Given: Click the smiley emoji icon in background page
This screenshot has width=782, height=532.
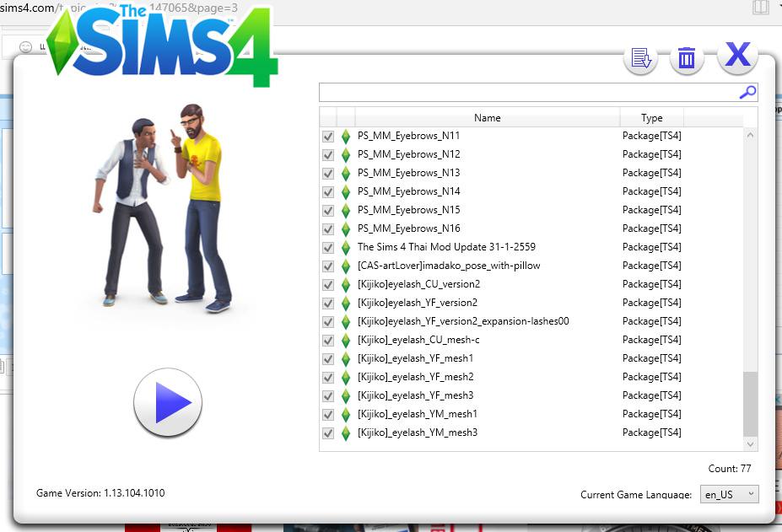Looking at the screenshot, I should point(25,47).
